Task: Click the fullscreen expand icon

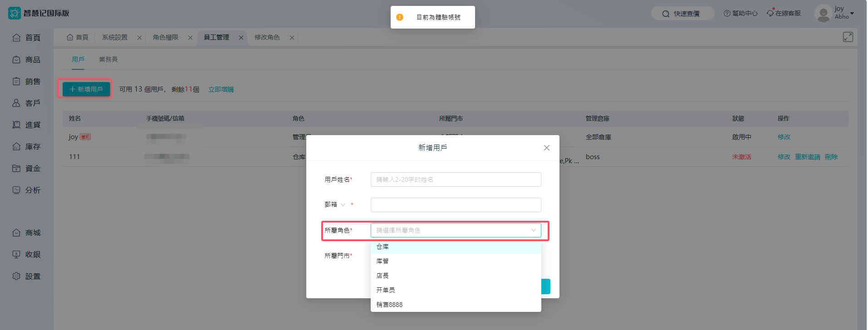Action: (848, 37)
